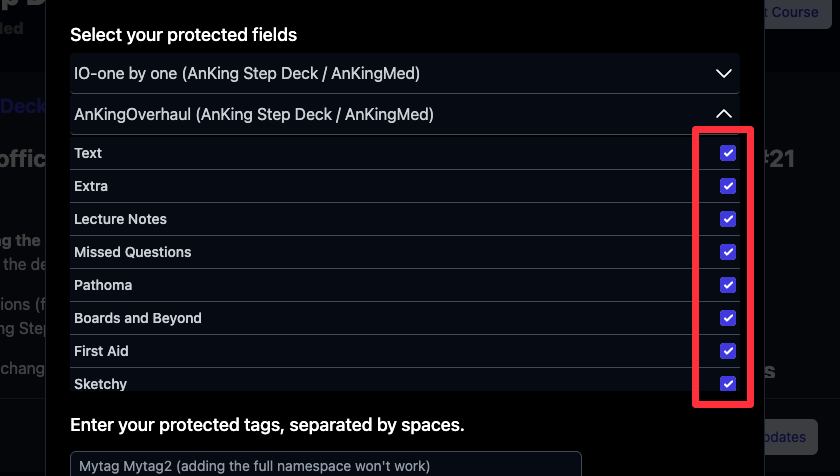Click the protected tags input field
Screen dimensions: 840x476
click(325, 465)
